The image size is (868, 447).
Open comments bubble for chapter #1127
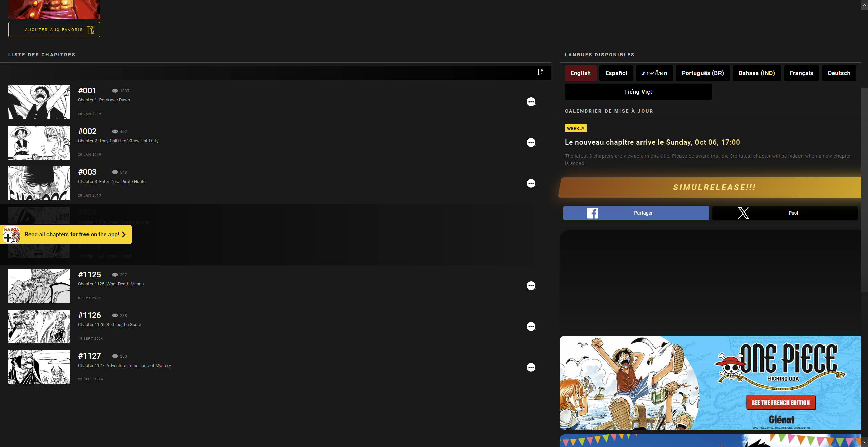pyautogui.click(x=531, y=367)
